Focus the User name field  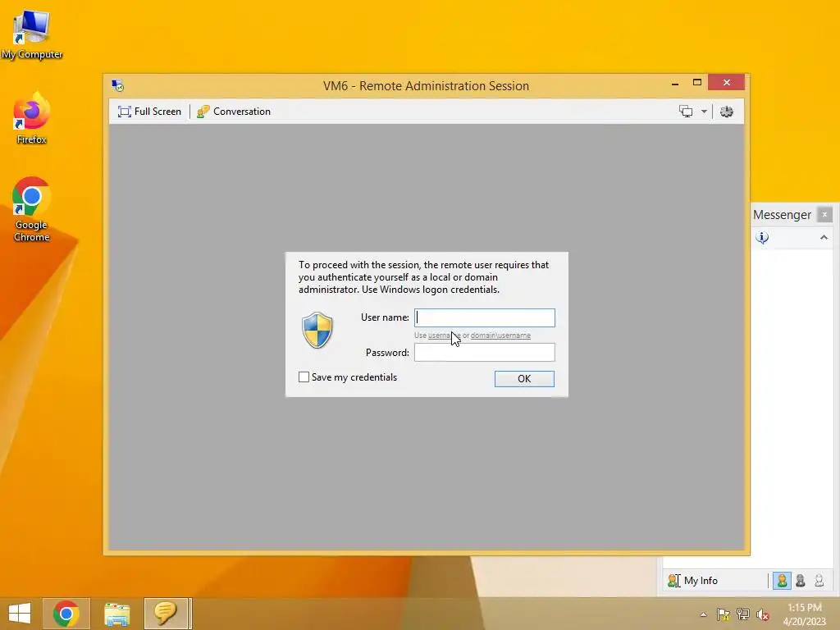(x=484, y=317)
